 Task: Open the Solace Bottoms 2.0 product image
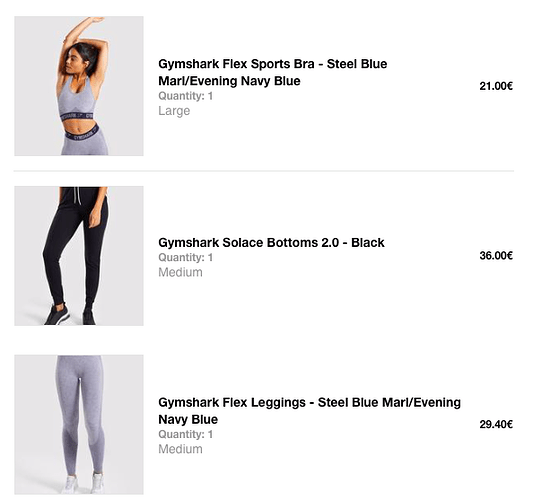click(79, 256)
